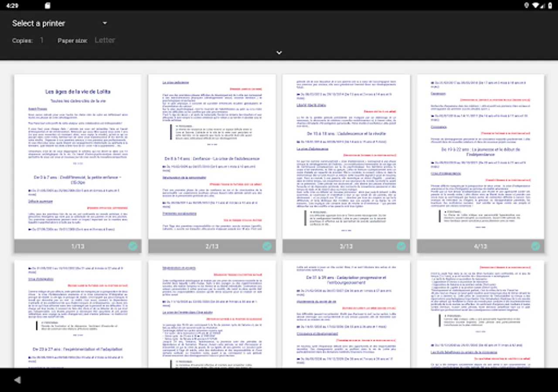Edit the Copies number field
Image resolution: width=558 pixels, height=392 pixels.
point(42,40)
